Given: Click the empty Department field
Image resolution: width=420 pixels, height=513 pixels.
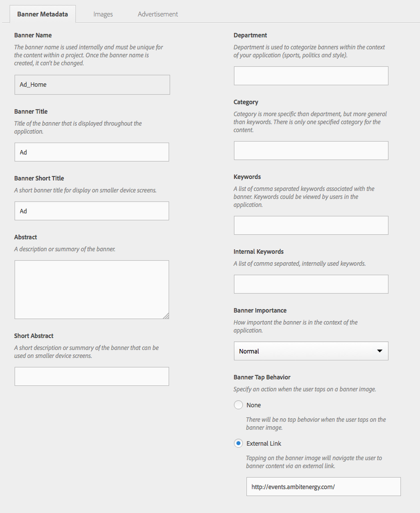Looking at the screenshot, I should point(311,76).
